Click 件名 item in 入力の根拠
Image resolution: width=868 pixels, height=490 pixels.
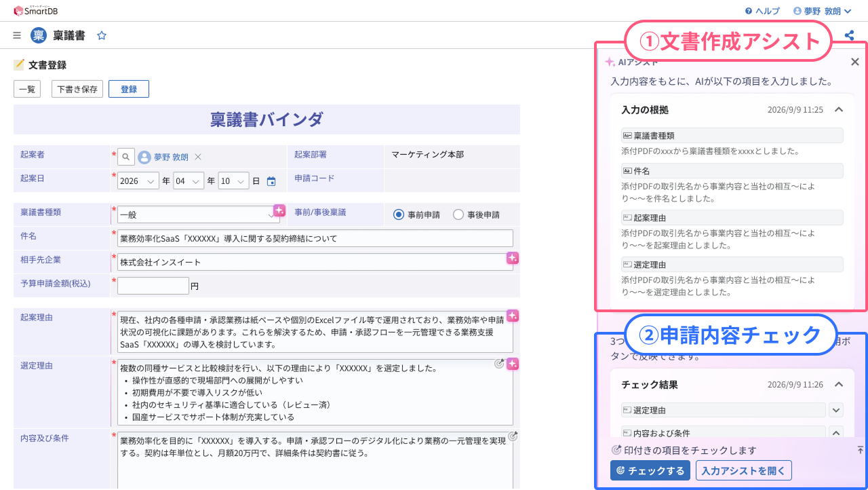732,170
